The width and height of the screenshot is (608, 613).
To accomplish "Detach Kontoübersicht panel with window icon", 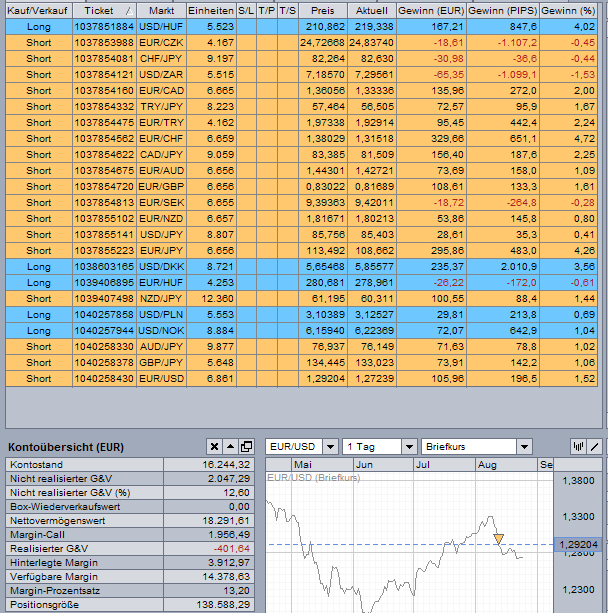I will pyautogui.click(x=248, y=447).
